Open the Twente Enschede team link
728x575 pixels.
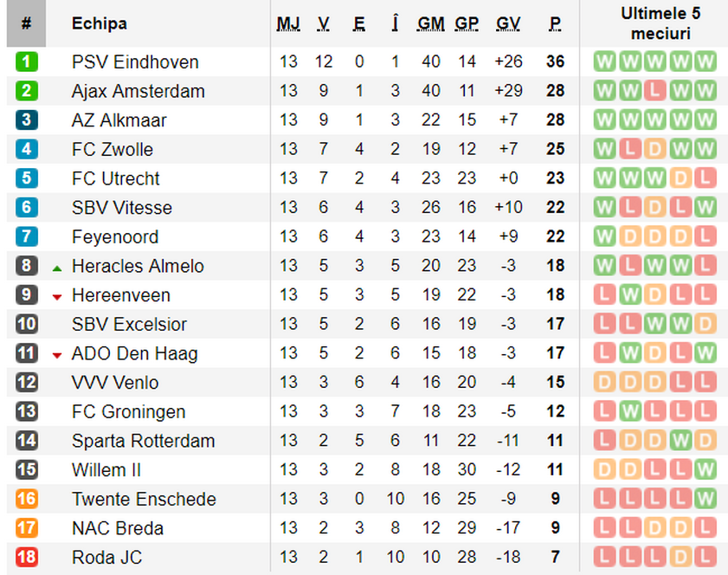pos(144,500)
